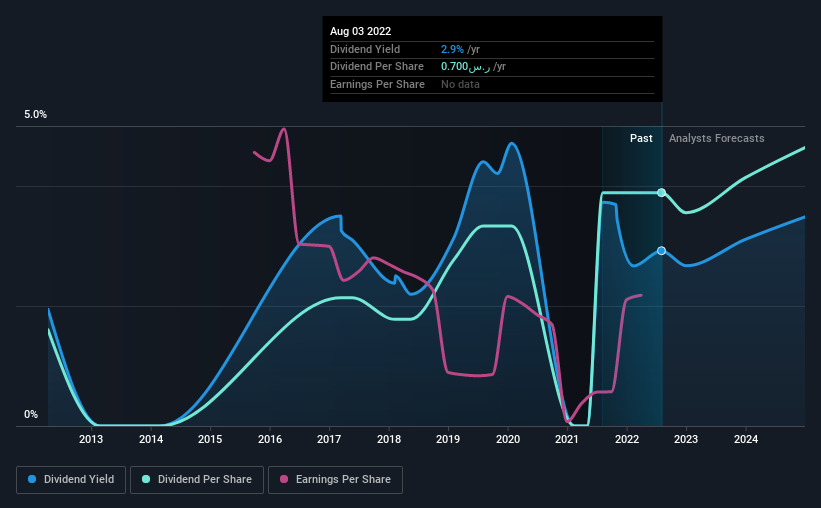Click the 2016 x-axis label

tap(270, 439)
